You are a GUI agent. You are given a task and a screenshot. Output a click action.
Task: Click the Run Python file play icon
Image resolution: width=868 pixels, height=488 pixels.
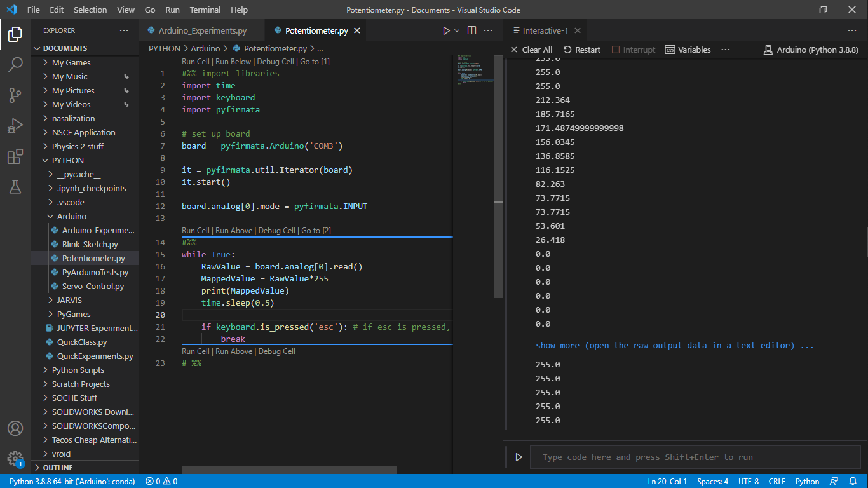click(446, 30)
